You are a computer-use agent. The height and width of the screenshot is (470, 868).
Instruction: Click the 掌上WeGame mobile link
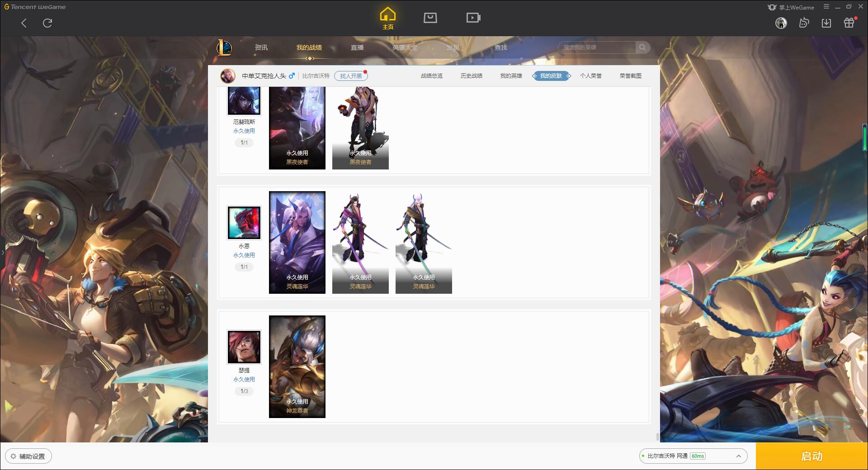click(791, 7)
